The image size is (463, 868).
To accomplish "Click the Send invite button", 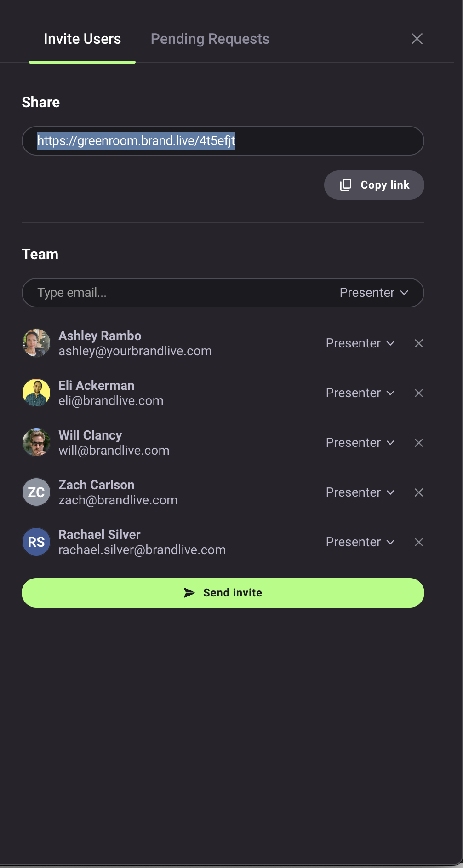I will (223, 593).
